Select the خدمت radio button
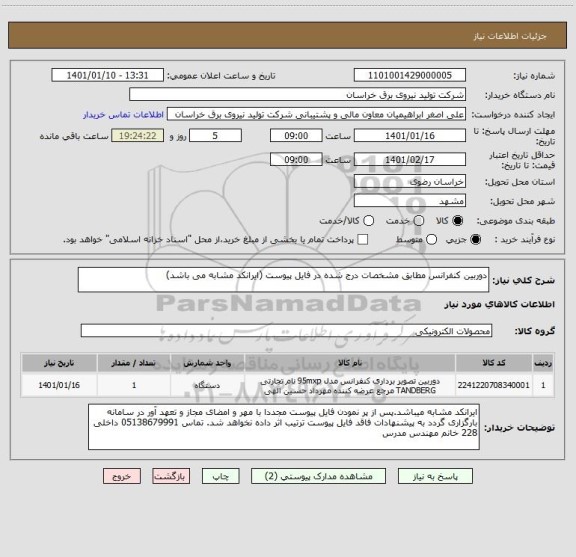The width and height of the screenshot is (576, 557). point(419,220)
